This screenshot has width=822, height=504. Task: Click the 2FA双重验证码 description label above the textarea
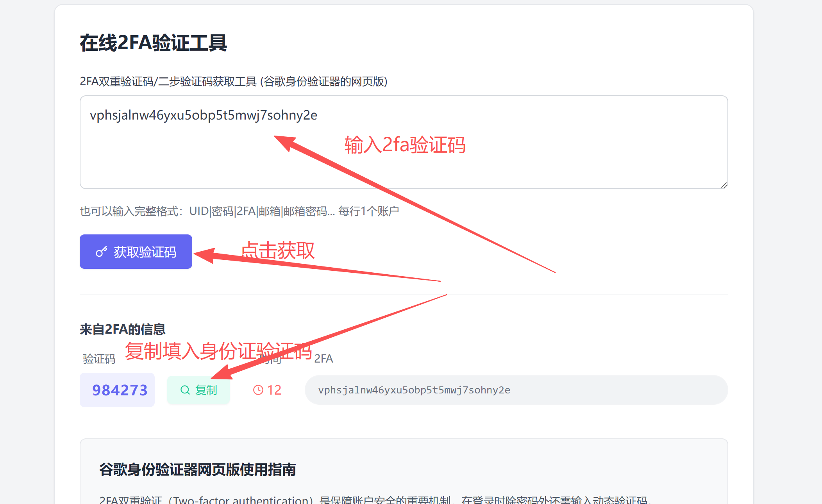pyautogui.click(x=233, y=82)
